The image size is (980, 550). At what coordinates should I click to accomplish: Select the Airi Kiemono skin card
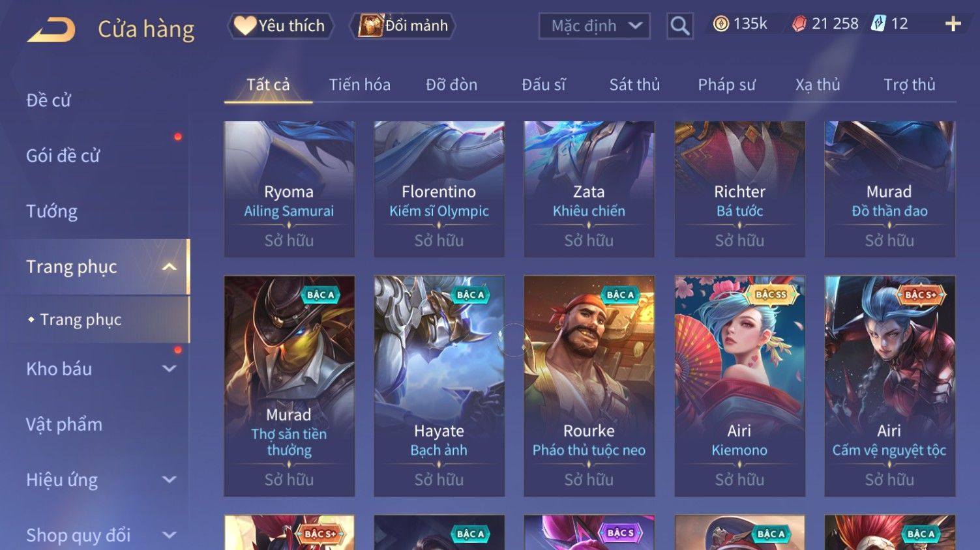coord(739,386)
